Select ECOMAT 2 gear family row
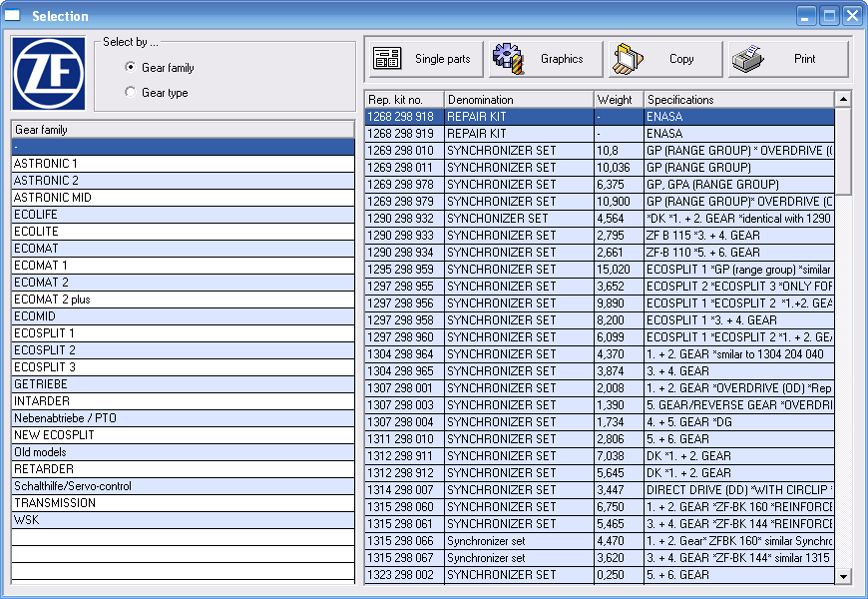This screenshot has height=599, width=868. [183, 283]
